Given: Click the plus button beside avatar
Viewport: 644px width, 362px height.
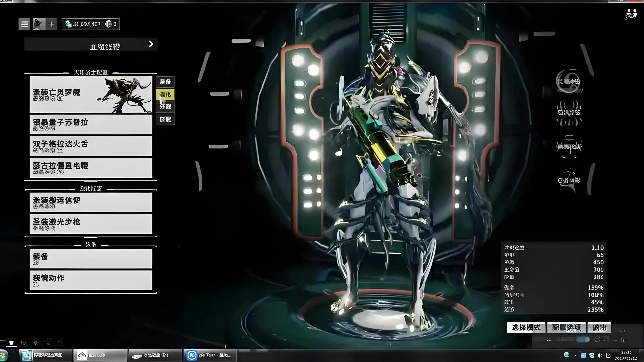Looking at the screenshot, I should pyautogui.click(x=51, y=24).
